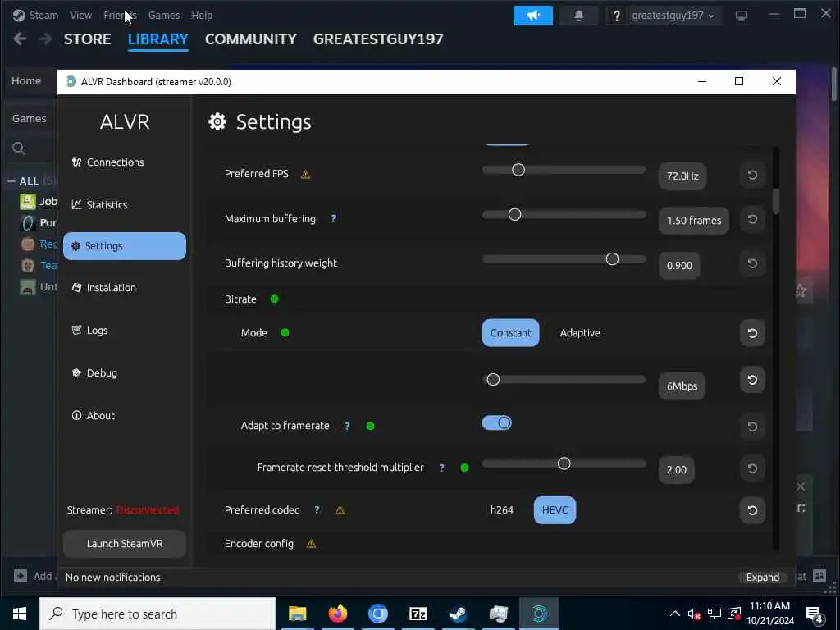Open the Games menu in Steam
The image size is (840, 630).
point(164,15)
